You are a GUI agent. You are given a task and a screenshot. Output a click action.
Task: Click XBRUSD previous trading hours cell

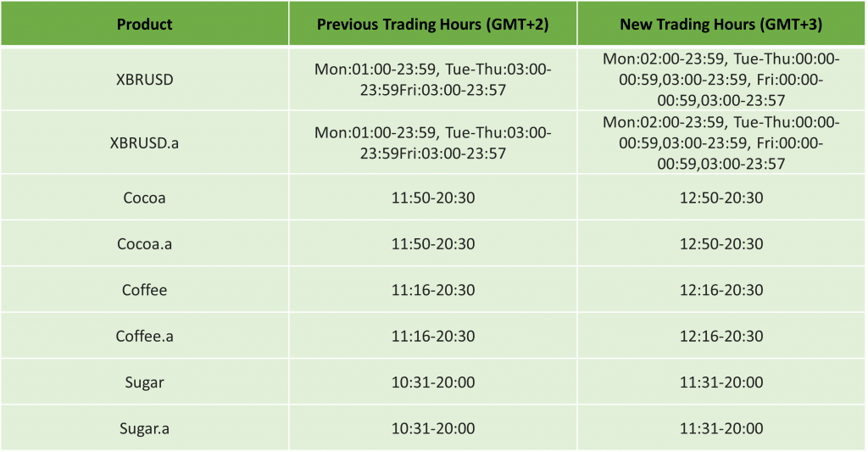click(432, 79)
